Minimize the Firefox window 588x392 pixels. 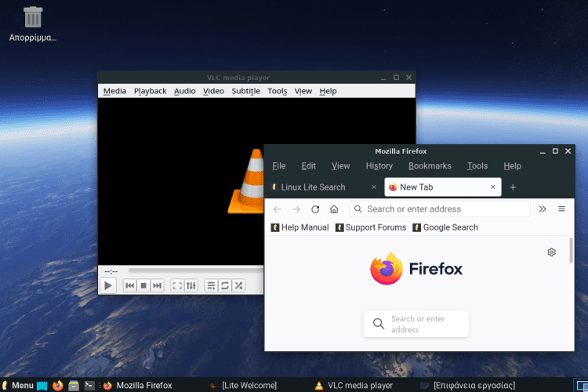pos(543,151)
